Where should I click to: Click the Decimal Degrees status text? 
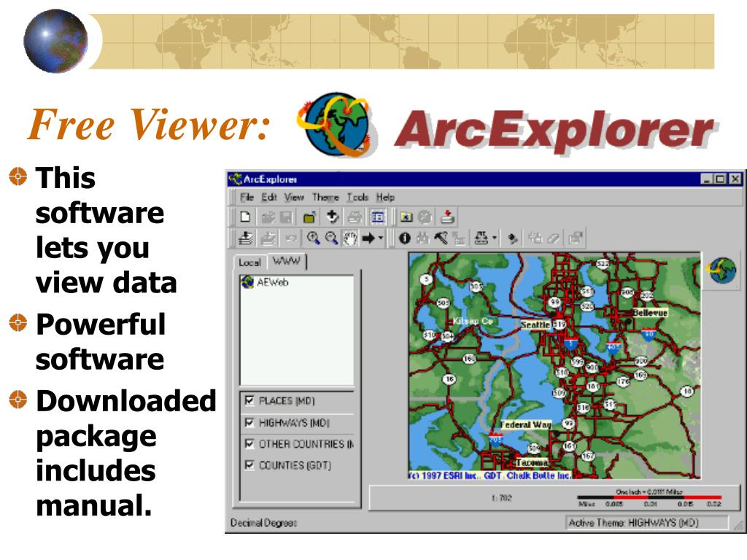tap(263, 523)
